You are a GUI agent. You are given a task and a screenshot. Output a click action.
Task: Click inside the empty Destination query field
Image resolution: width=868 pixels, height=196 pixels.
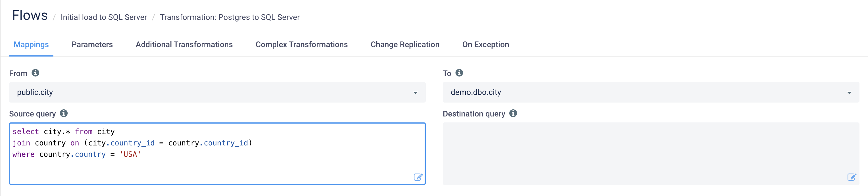point(651,154)
